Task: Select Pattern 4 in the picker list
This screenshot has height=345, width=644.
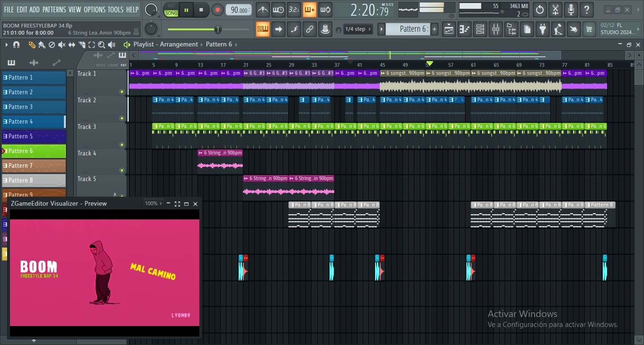Action: point(34,121)
